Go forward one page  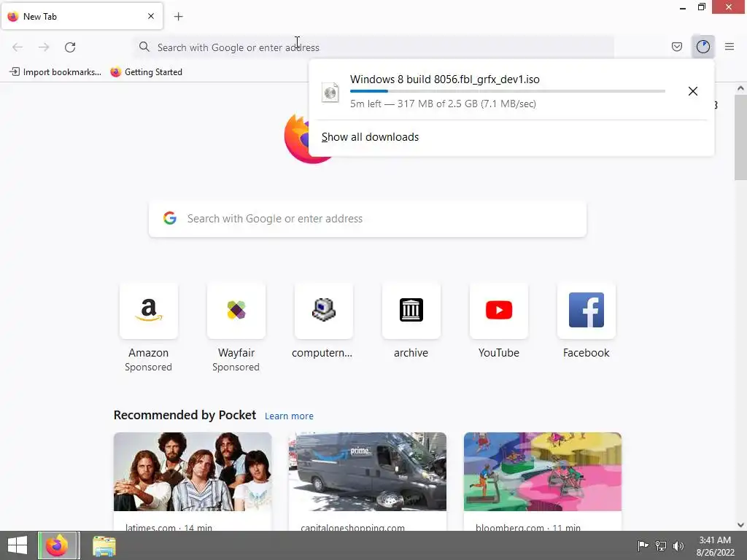pos(44,47)
